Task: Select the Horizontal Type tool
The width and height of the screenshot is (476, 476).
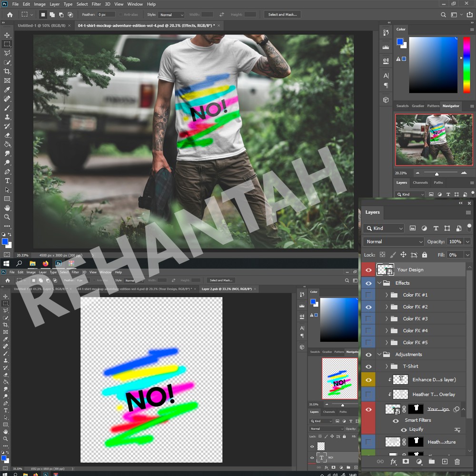Action: pos(7,180)
